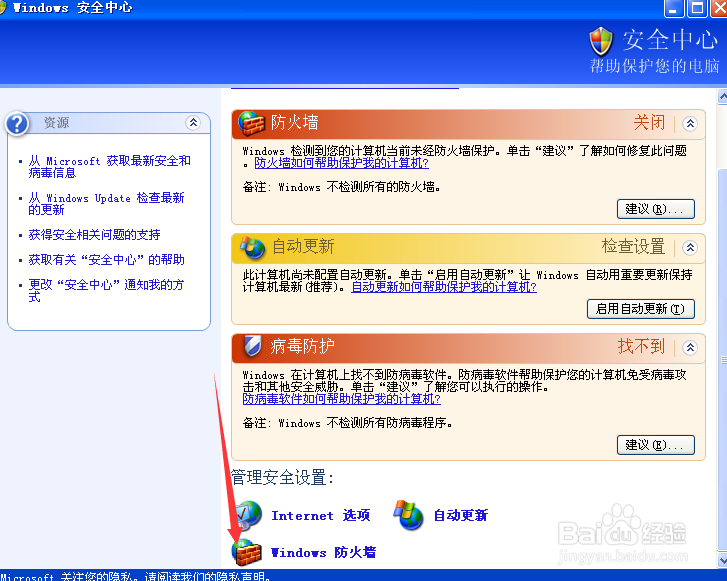
Task: Collapse the 防火墙 section
Action: [690, 123]
